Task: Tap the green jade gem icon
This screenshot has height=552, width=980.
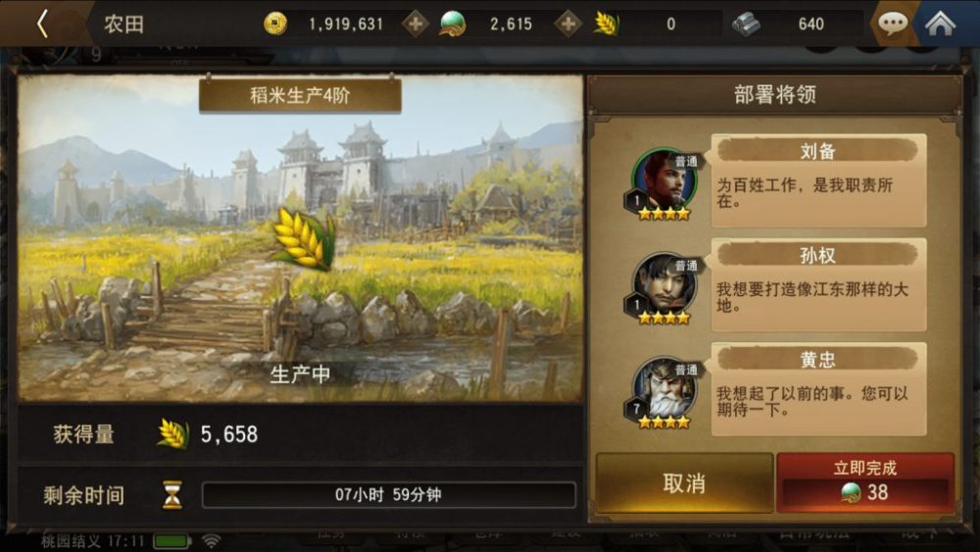Action: tap(453, 24)
